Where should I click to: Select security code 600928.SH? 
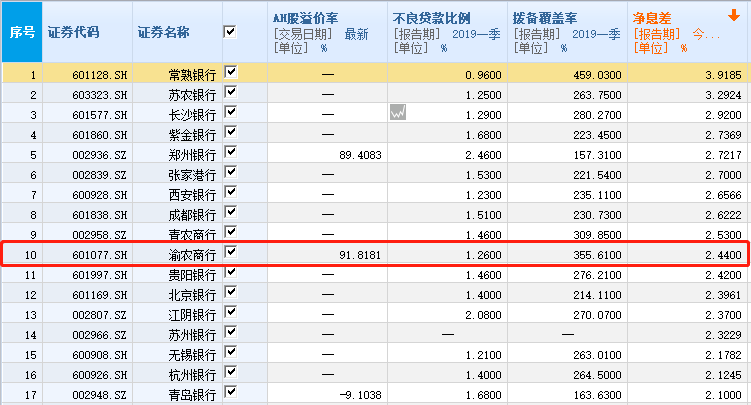tap(100, 195)
